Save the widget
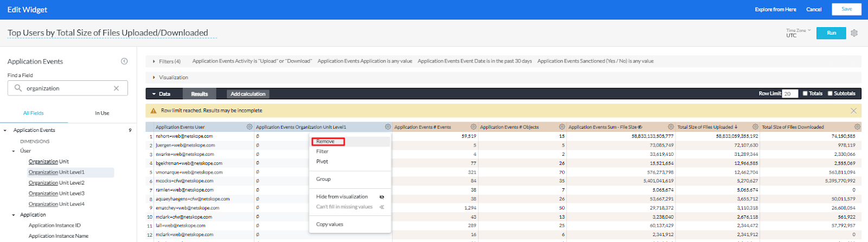This screenshot has height=242, width=868. [x=846, y=9]
